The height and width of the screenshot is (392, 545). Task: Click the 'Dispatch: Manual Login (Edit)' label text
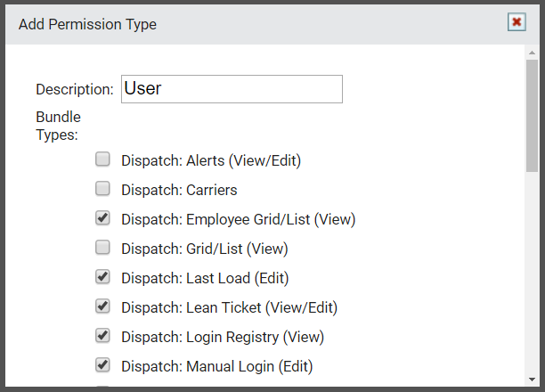(217, 366)
